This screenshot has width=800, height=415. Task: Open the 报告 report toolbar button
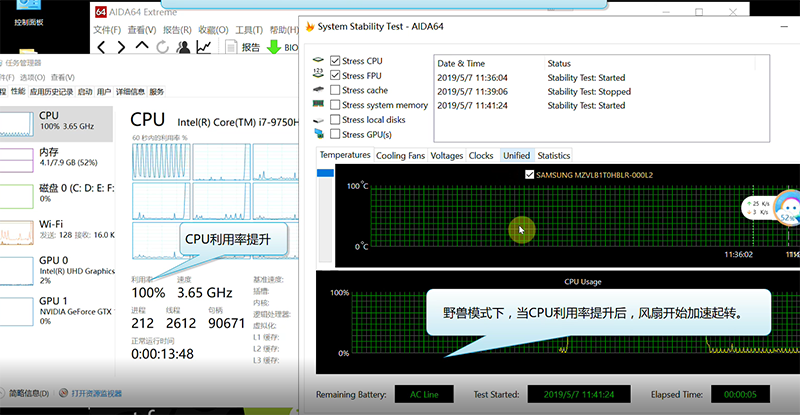pyautogui.click(x=243, y=47)
